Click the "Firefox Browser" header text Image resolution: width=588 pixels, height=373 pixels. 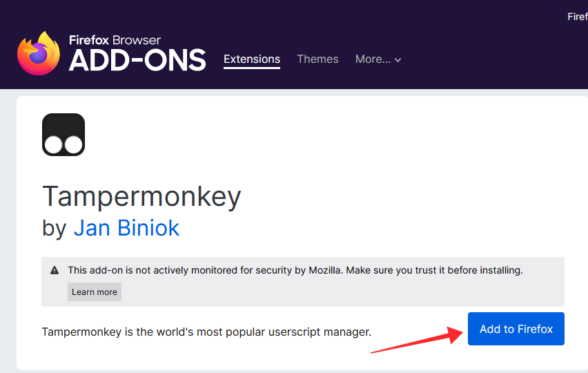[115, 40]
